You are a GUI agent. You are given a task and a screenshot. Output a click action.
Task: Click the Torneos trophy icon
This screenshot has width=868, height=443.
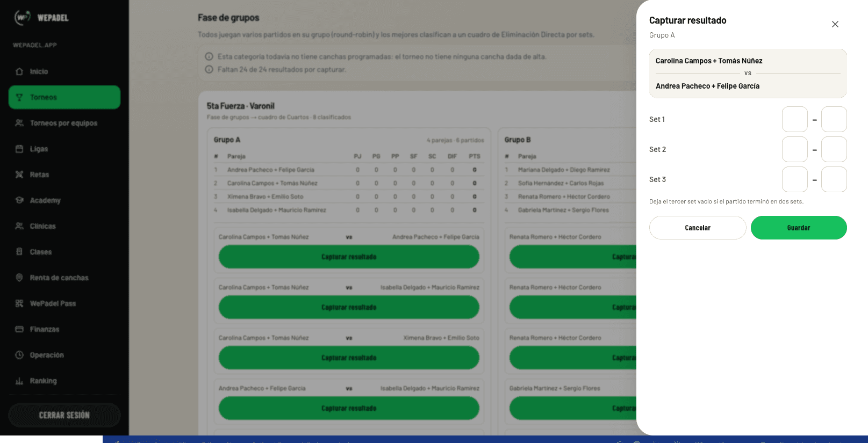click(x=19, y=97)
